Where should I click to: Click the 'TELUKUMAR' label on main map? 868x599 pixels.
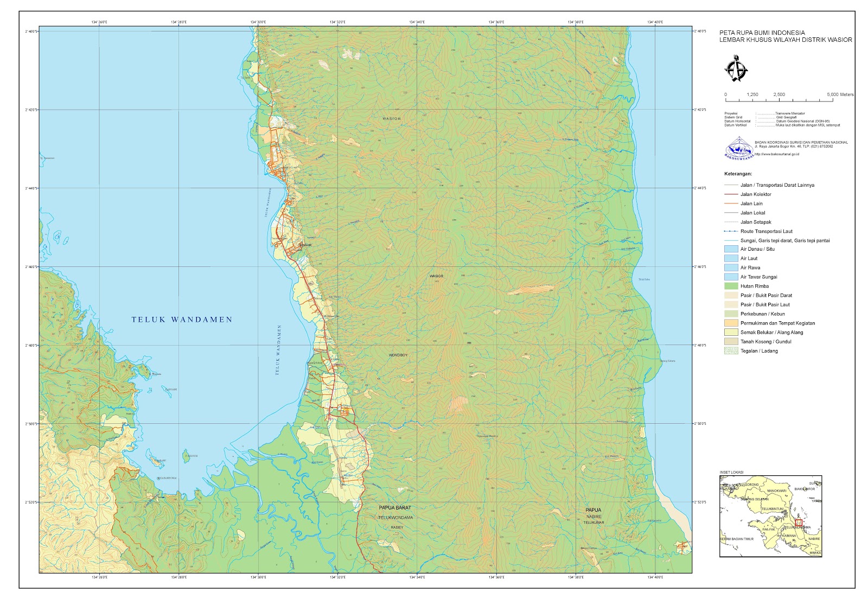[x=594, y=522]
